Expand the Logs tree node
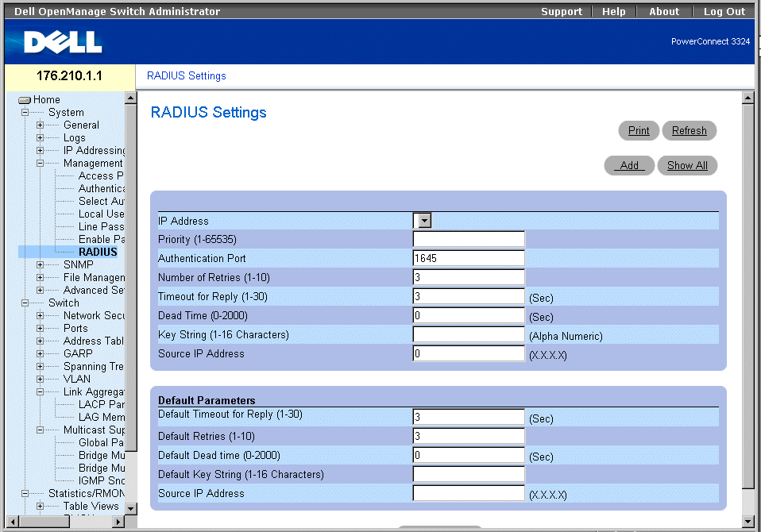The height and width of the screenshot is (532, 761). (40, 137)
